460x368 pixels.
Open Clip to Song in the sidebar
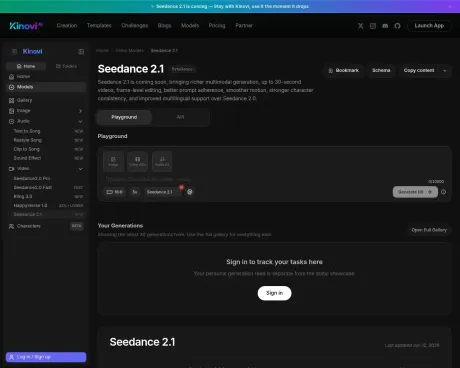click(x=48, y=149)
